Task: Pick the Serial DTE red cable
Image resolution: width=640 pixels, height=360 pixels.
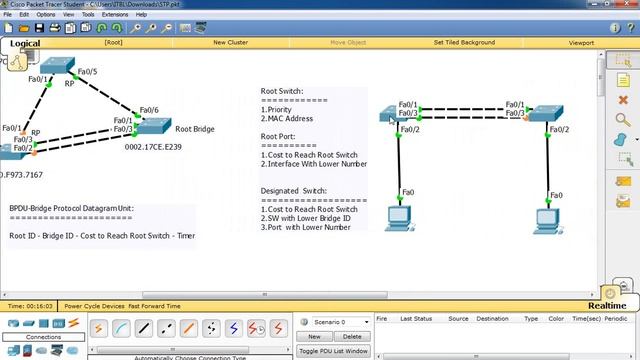Action: [x=278, y=329]
